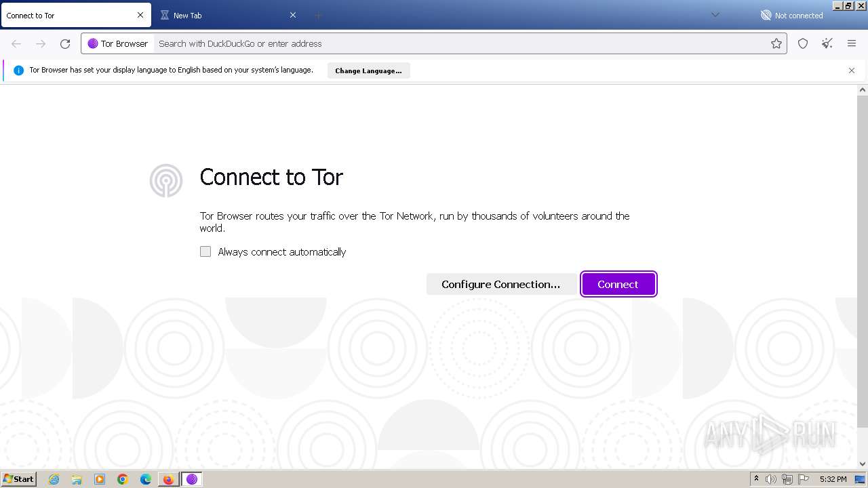Click the Tor onion logo icon
The image size is (868, 488).
(x=166, y=181)
